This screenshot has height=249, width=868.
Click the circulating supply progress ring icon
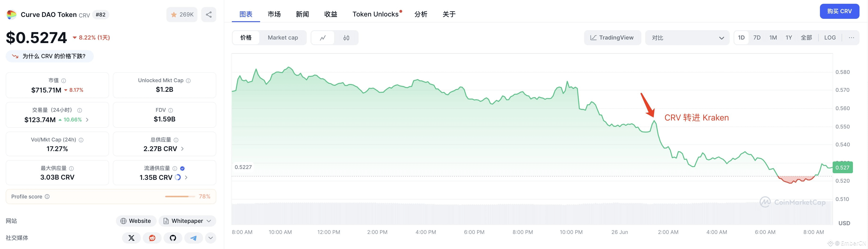coord(178,177)
